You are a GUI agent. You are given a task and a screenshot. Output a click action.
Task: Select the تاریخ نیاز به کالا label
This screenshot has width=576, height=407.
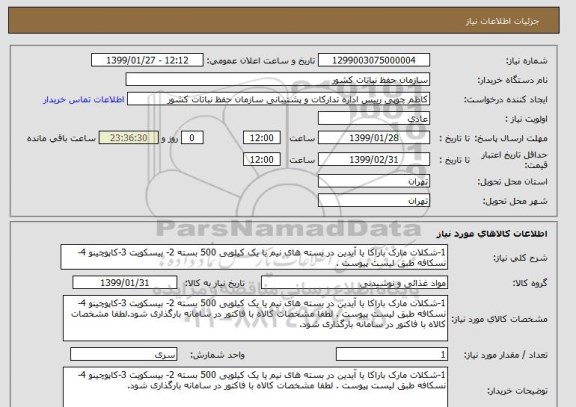coord(214,283)
